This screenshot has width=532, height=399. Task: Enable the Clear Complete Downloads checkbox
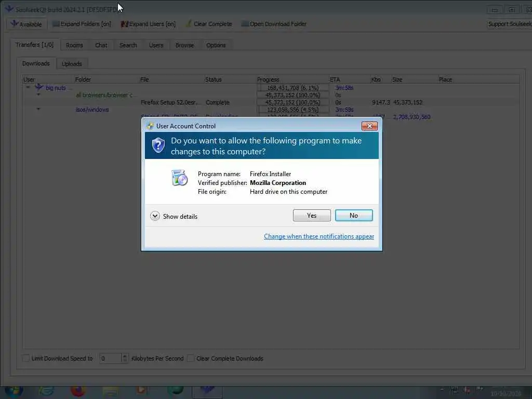[191, 358]
